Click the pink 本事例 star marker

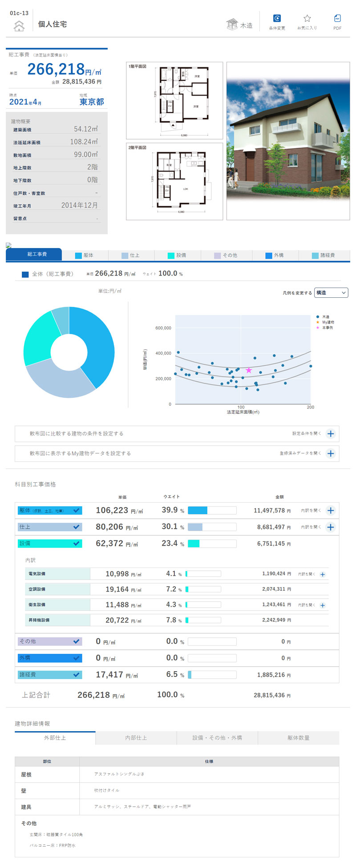[249, 370]
